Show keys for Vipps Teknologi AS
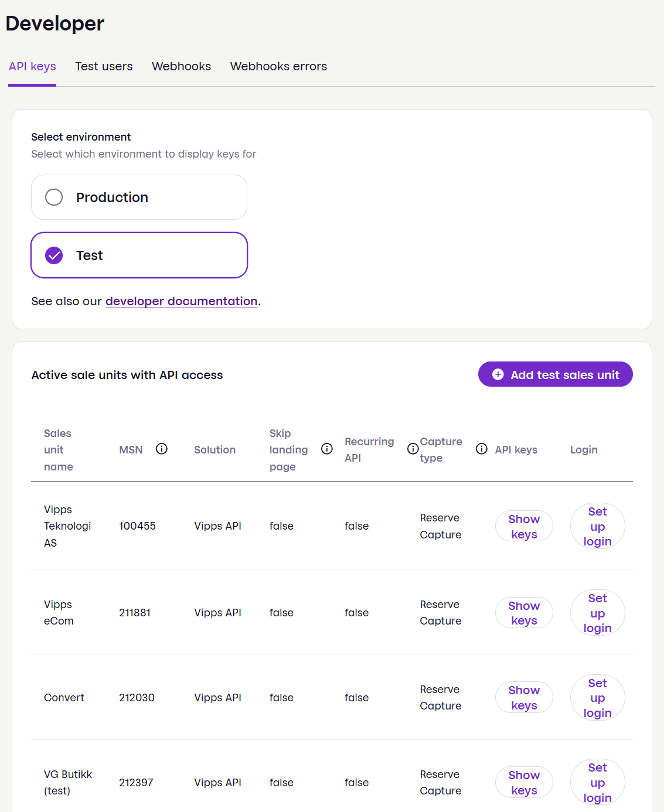This screenshot has width=664, height=812. 523,526
